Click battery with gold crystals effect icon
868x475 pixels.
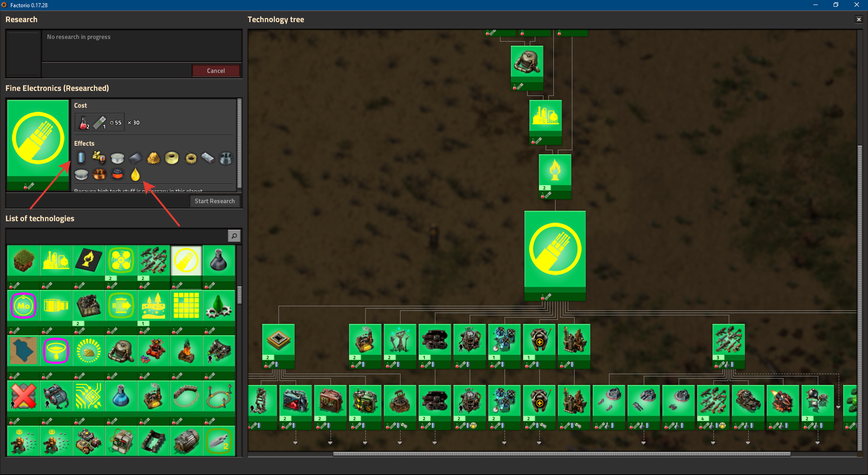(x=99, y=158)
